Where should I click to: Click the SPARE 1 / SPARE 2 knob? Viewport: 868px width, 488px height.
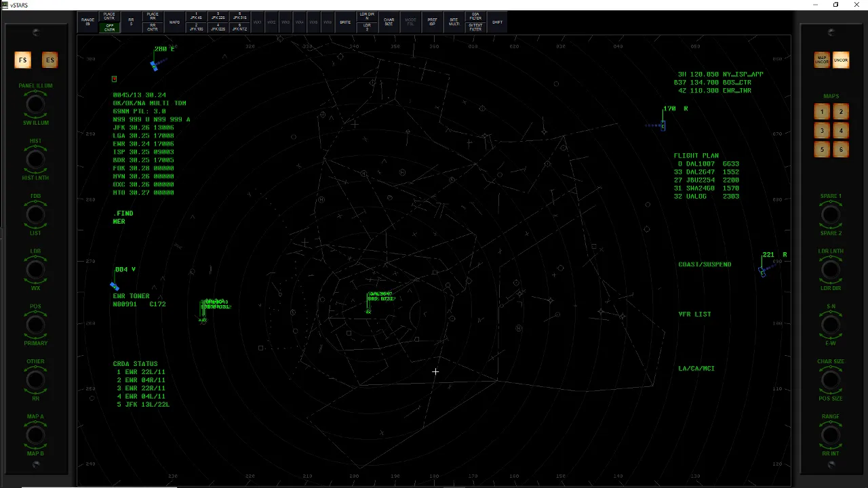click(x=831, y=214)
